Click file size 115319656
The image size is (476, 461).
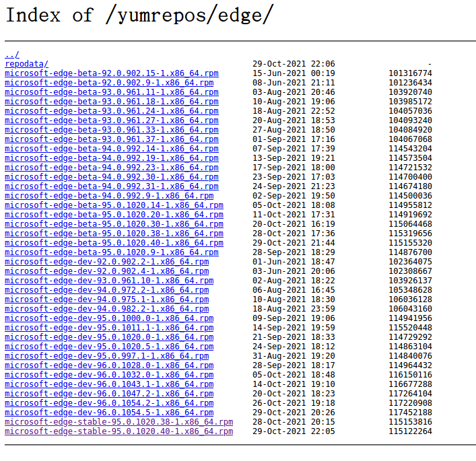411,234
